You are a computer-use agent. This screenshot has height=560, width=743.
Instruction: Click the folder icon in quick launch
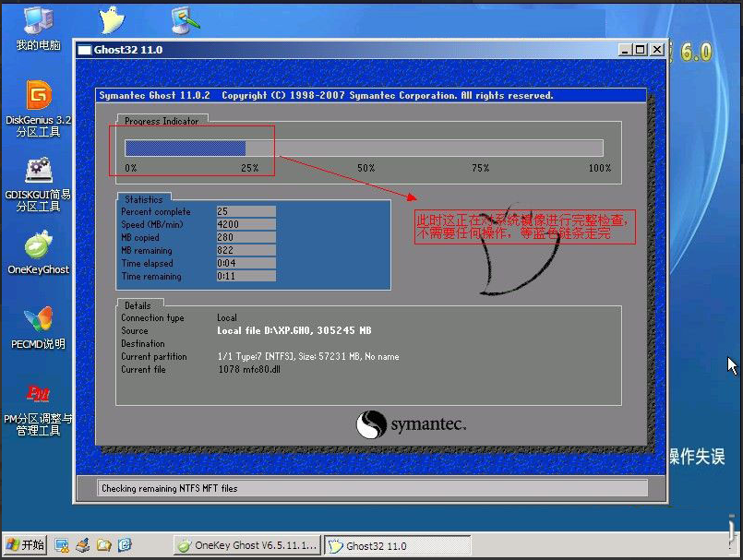(103, 545)
